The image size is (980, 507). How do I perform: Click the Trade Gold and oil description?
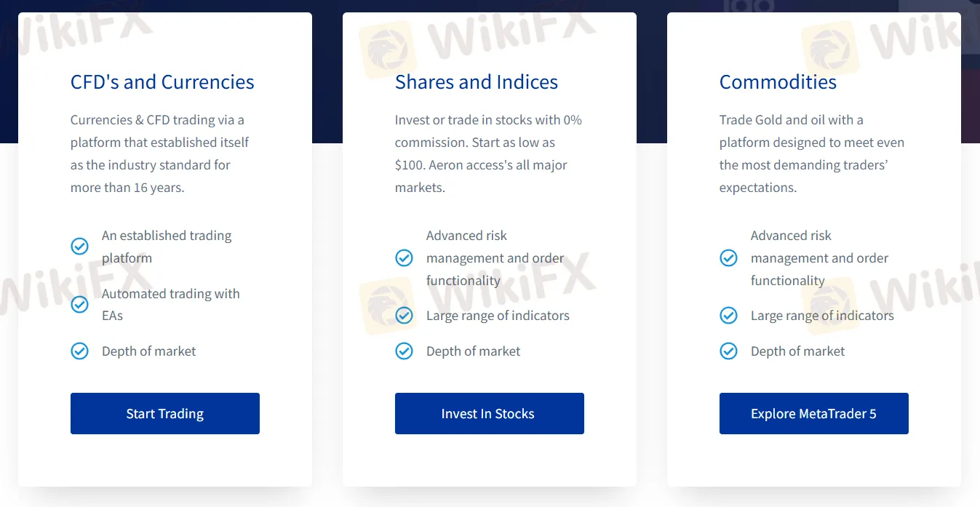812,153
